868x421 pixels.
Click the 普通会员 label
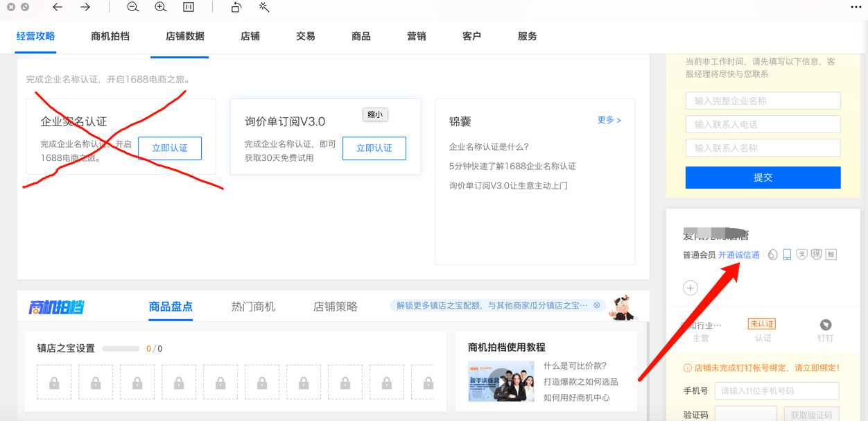699,255
